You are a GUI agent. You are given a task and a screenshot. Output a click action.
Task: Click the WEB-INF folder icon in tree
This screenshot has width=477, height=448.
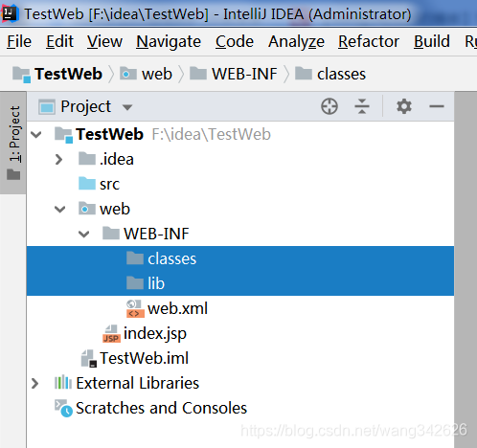[x=111, y=234]
